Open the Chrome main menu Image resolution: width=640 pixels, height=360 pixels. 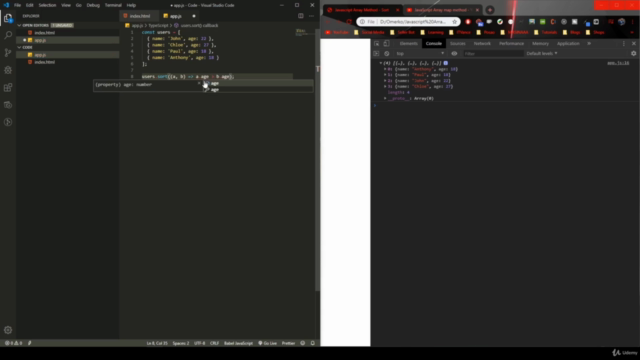click(633, 22)
